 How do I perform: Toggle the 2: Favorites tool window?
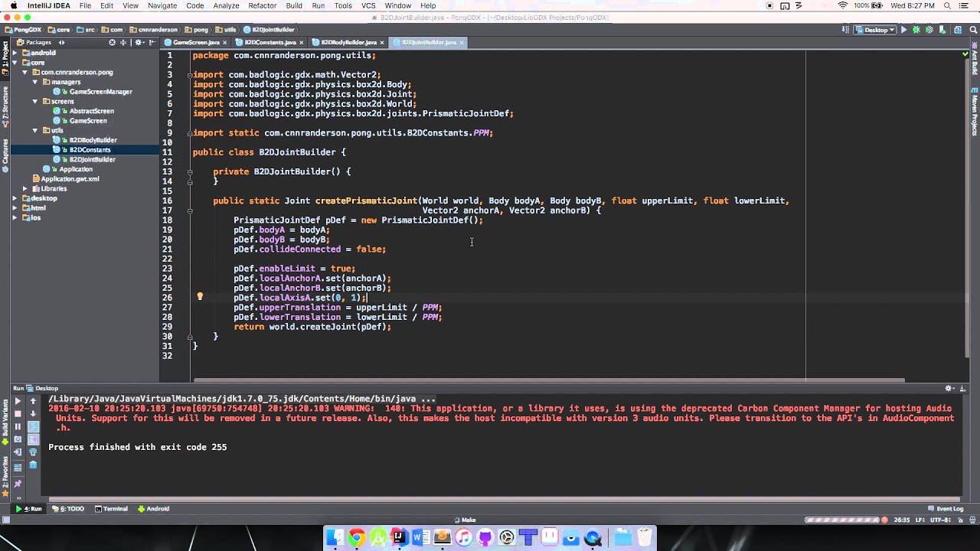tap(5, 476)
